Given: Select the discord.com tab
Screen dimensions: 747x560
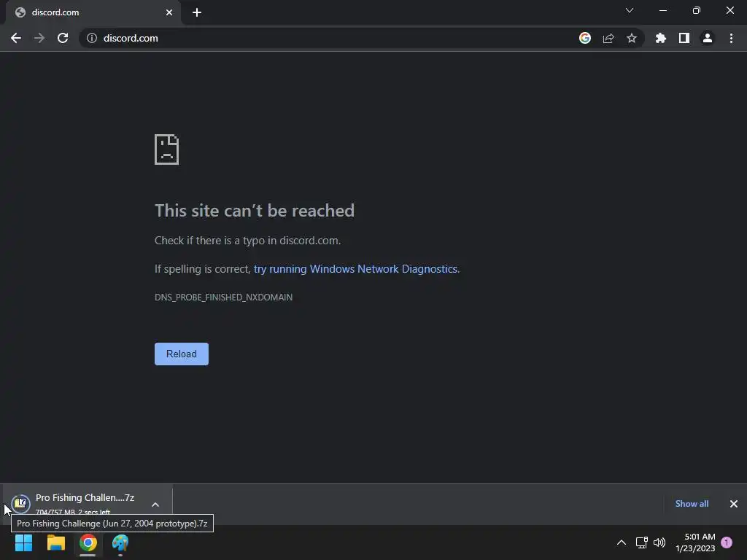Looking at the screenshot, I should (x=93, y=12).
